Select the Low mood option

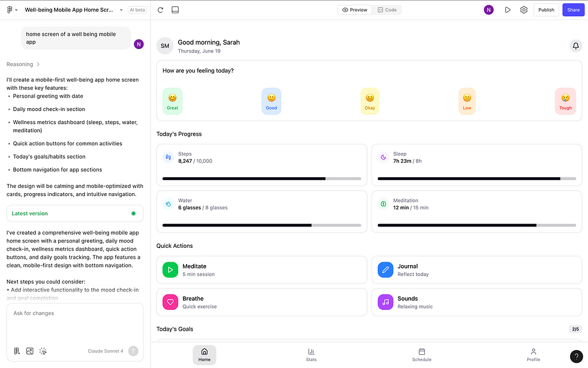coord(467,101)
